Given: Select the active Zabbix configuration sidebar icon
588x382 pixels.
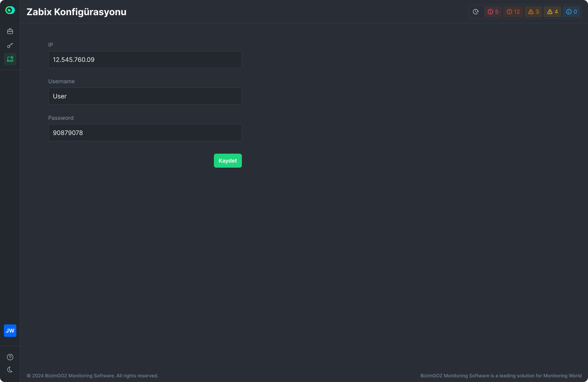Looking at the screenshot, I should (10, 59).
